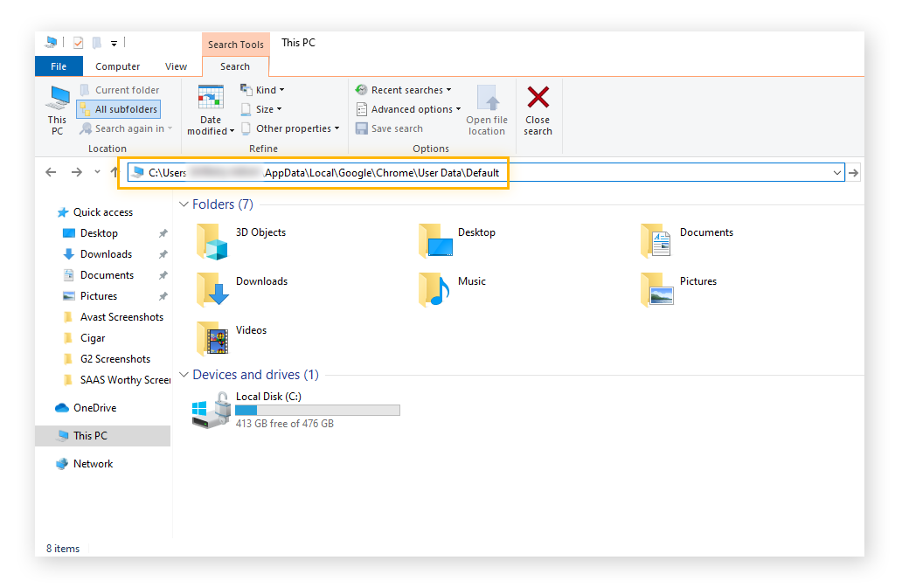902x588 pixels.
Task: Switch to the View ribbon tab
Action: pyautogui.click(x=176, y=66)
